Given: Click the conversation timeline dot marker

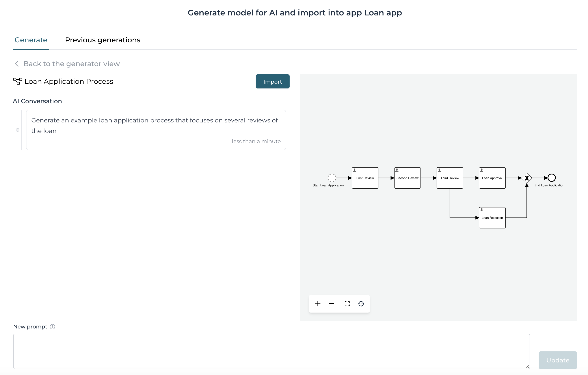Looking at the screenshot, I should [18, 130].
